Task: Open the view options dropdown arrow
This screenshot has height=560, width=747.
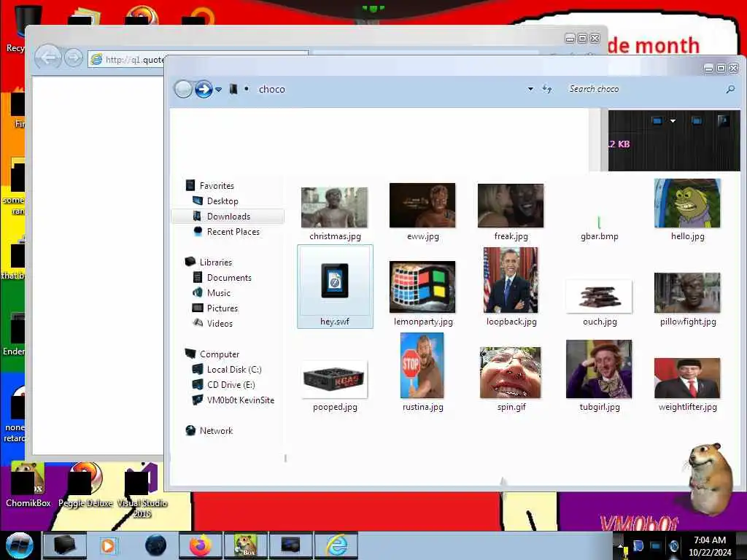Action: pos(673,121)
